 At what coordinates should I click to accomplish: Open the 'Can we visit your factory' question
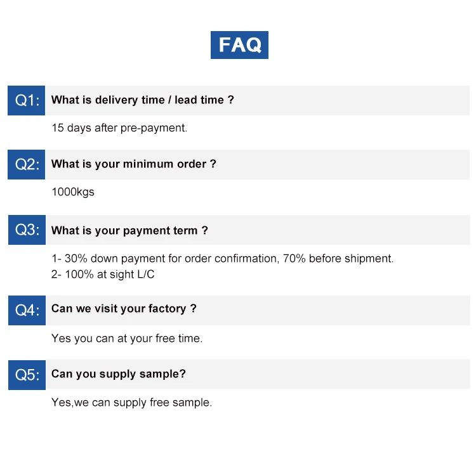tap(124, 309)
